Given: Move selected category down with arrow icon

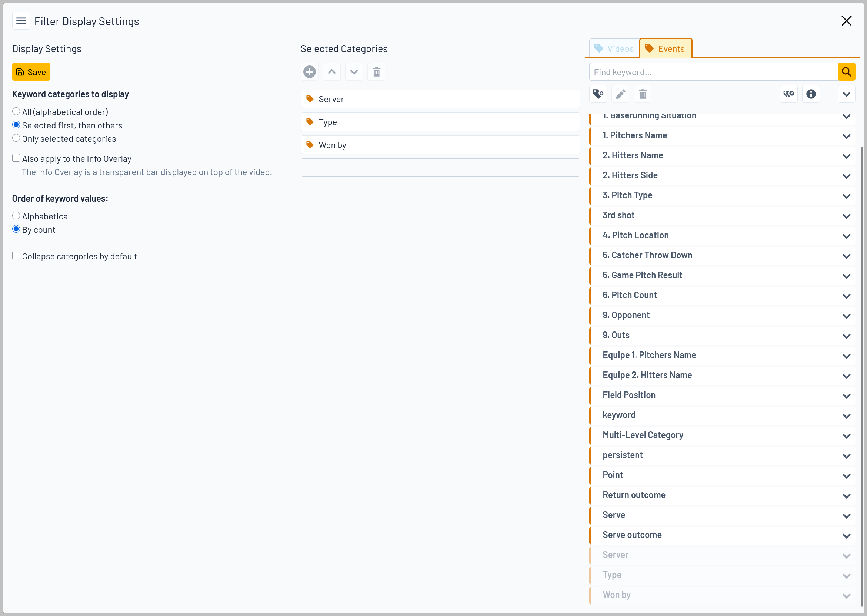Looking at the screenshot, I should point(354,72).
